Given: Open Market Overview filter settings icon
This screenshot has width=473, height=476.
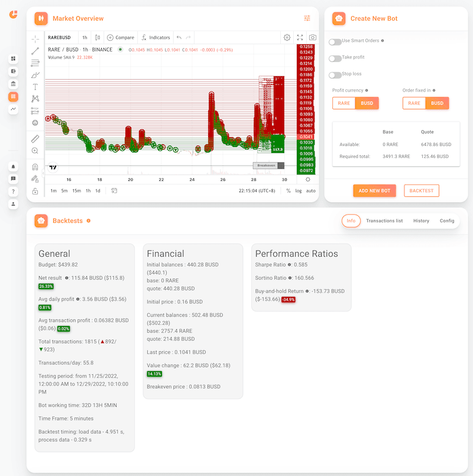Looking at the screenshot, I should click(x=307, y=18).
